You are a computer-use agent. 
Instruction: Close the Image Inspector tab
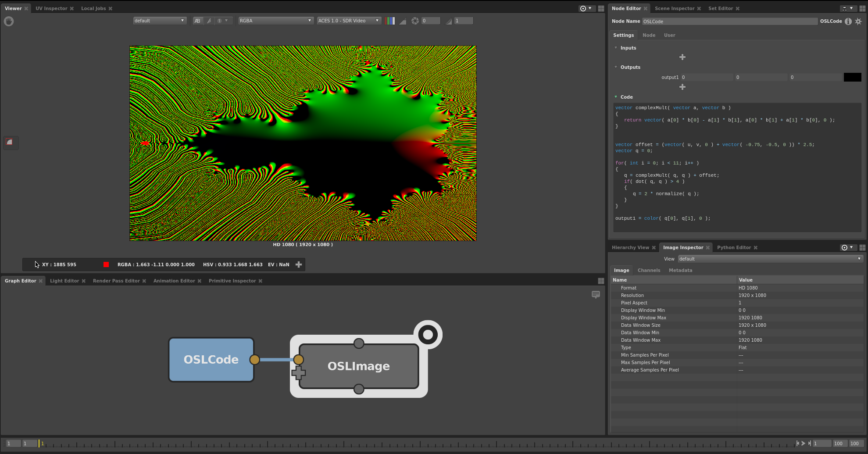point(707,248)
